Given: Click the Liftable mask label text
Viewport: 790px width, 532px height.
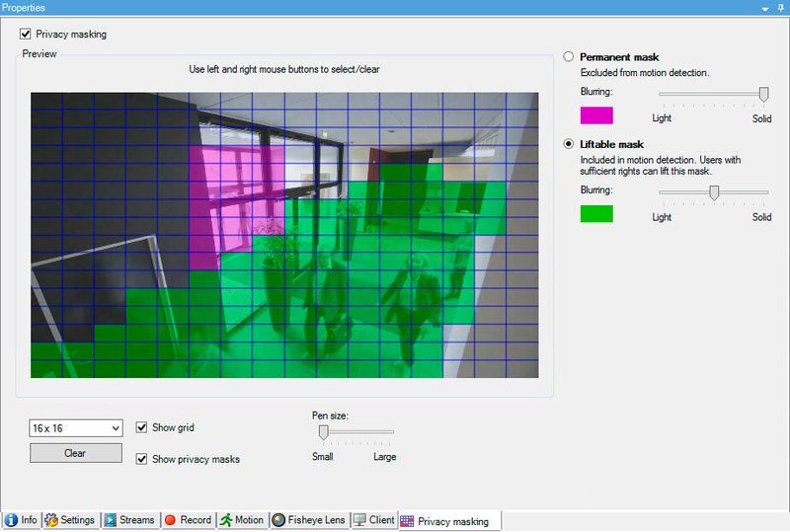Looking at the screenshot, I should coord(611,144).
